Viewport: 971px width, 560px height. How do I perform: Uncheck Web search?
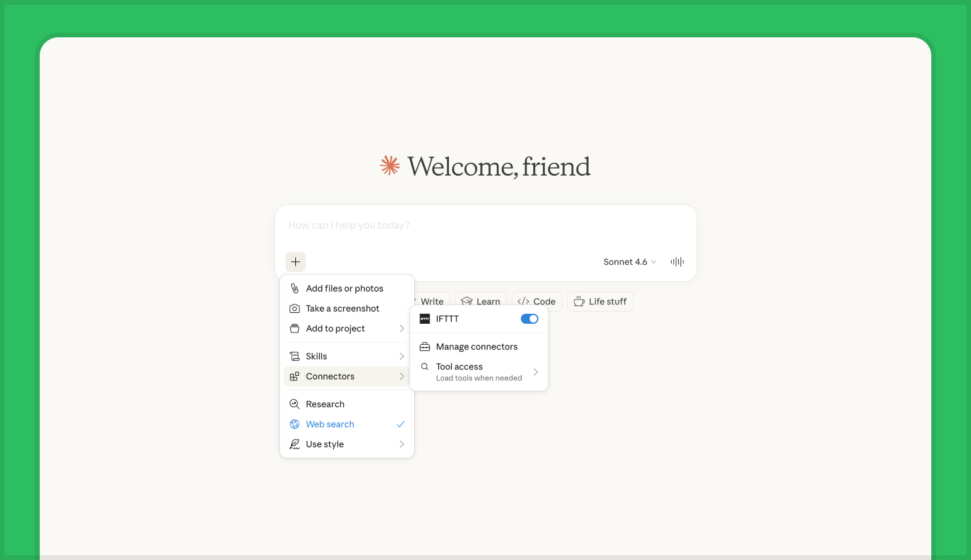[330, 424]
